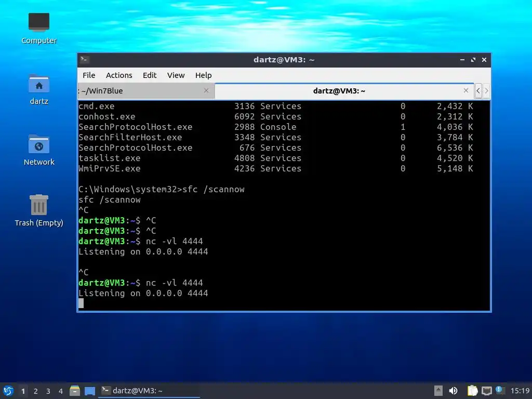The image size is (532, 399).
Task: Open the File menu
Action: tap(89, 75)
